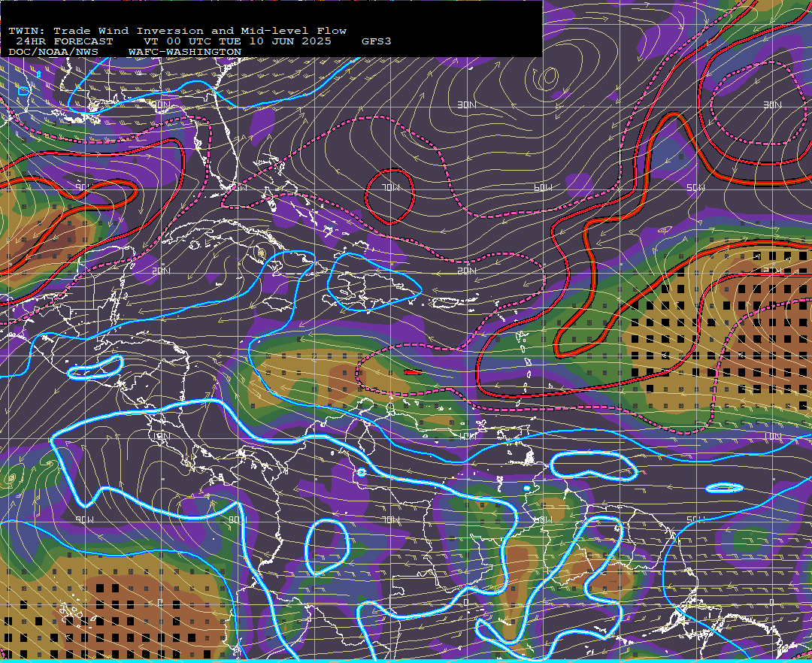Click the "10N" label over Central America
The width and height of the screenshot is (812, 663).
pos(161,436)
